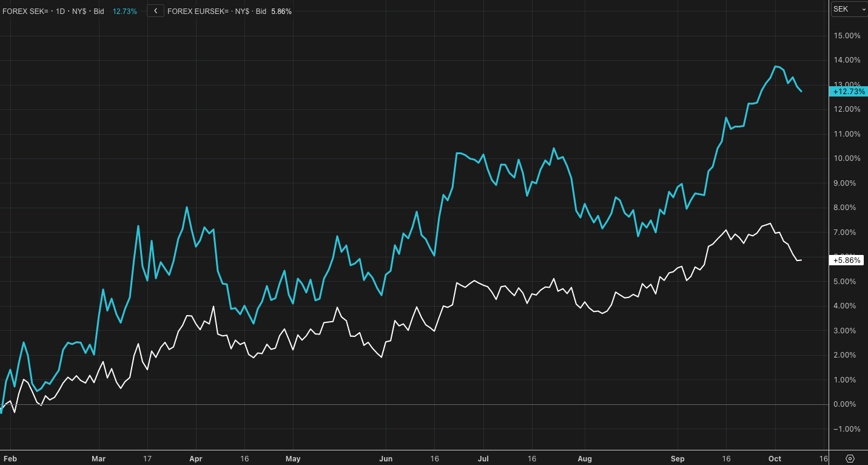
Task: Click the Oct label on time axis
Action: point(775,459)
